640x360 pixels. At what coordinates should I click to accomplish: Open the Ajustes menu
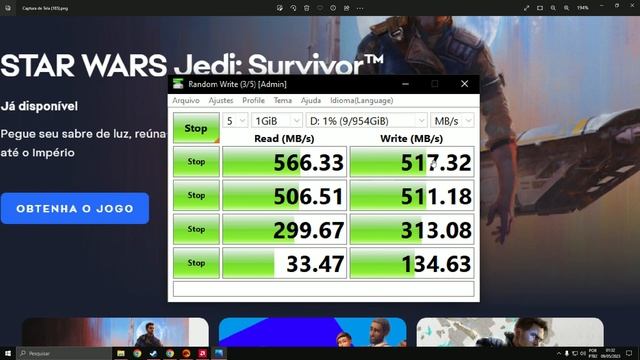[x=221, y=100]
